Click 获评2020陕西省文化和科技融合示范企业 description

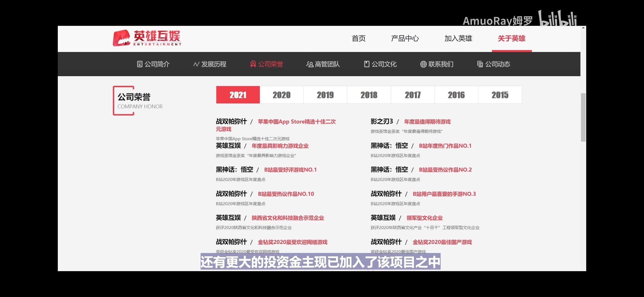[x=254, y=228]
